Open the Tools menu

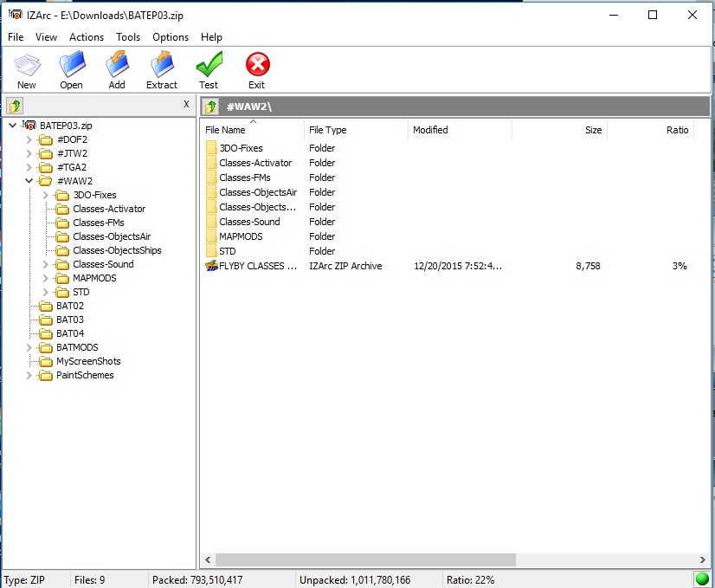point(128,37)
